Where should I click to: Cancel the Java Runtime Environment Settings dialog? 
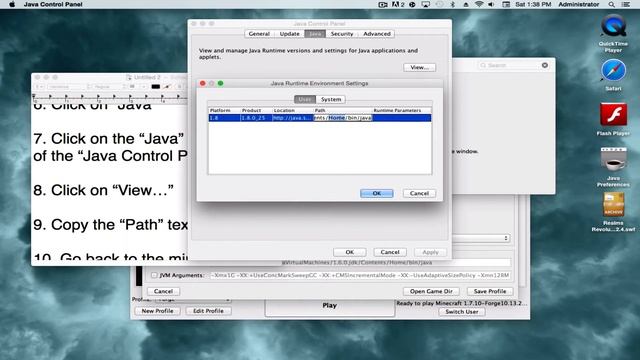(419, 193)
